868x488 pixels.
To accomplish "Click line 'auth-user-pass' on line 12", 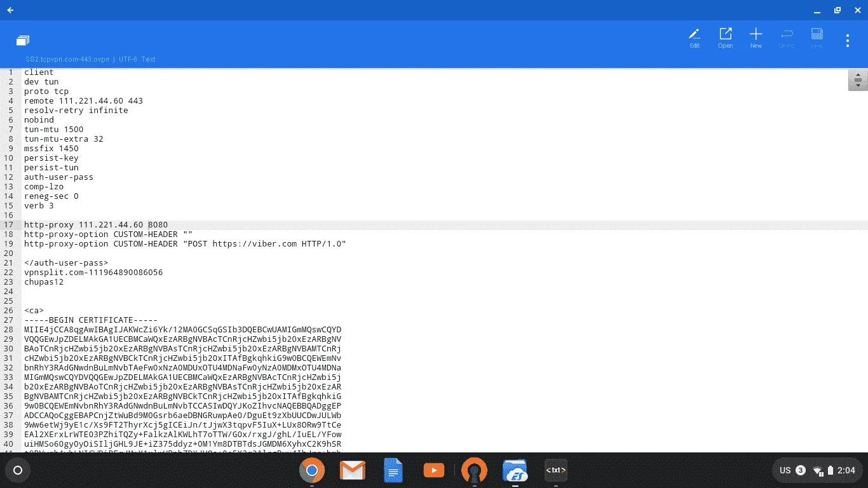I will pos(58,177).
